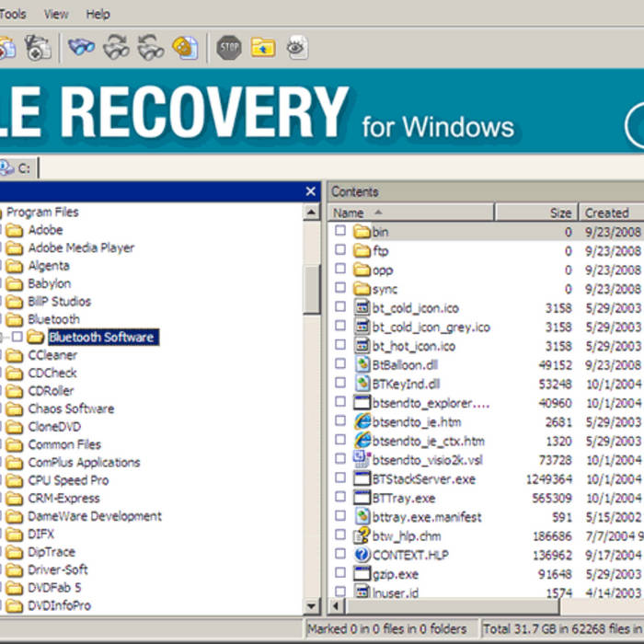
Task: Select the CCleaner folder in tree
Action: tap(52, 355)
